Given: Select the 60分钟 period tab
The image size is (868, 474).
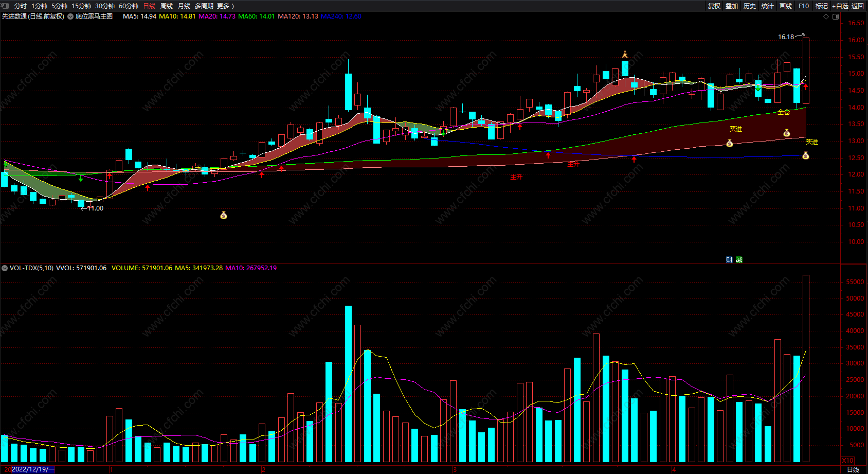Looking at the screenshot, I should pos(129,6).
